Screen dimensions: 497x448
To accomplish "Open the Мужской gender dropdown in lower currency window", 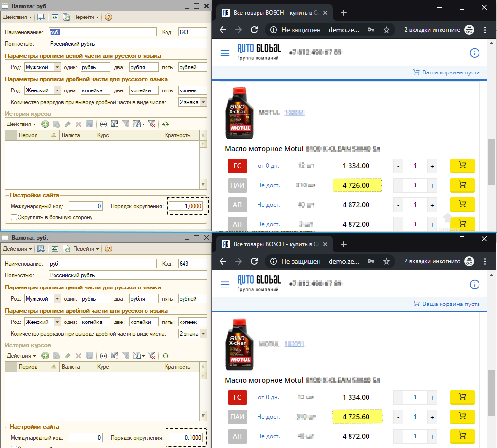I will [x=57, y=299].
